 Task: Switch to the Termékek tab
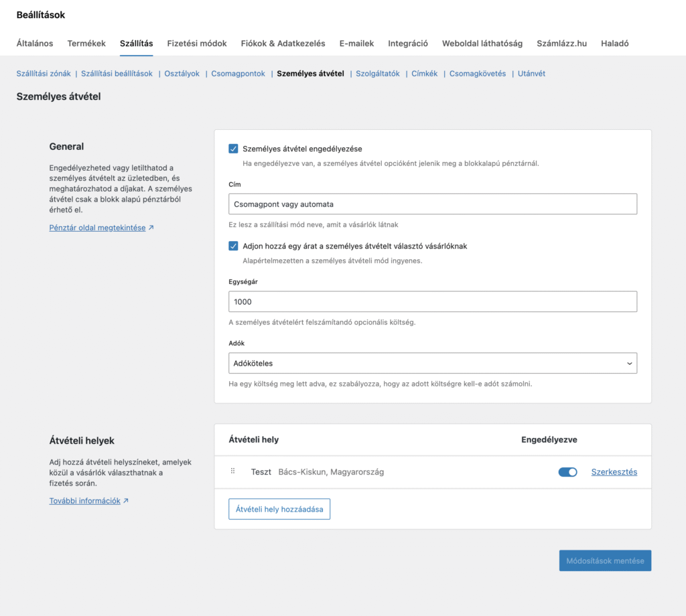point(86,44)
